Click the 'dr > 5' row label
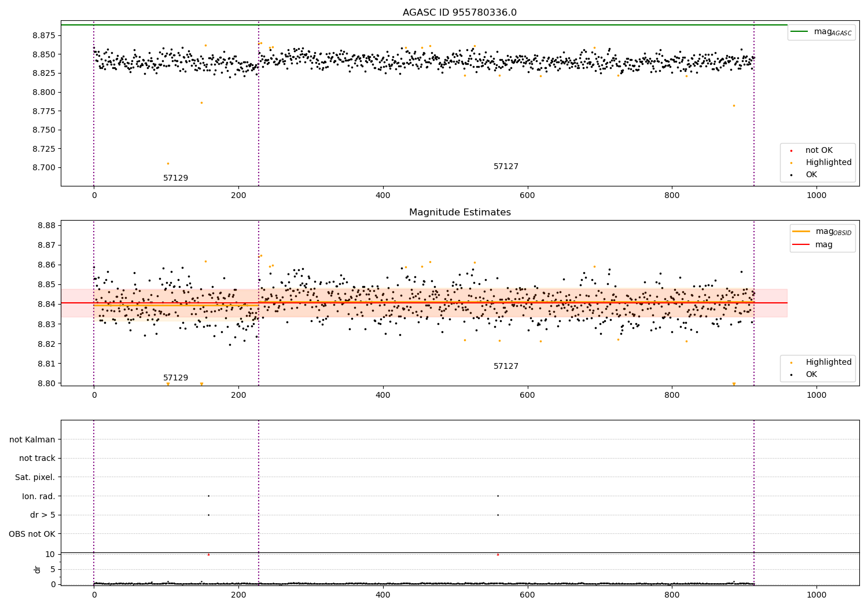Image resolution: width=868 pixels, height=608 pixels. (43, 515)
